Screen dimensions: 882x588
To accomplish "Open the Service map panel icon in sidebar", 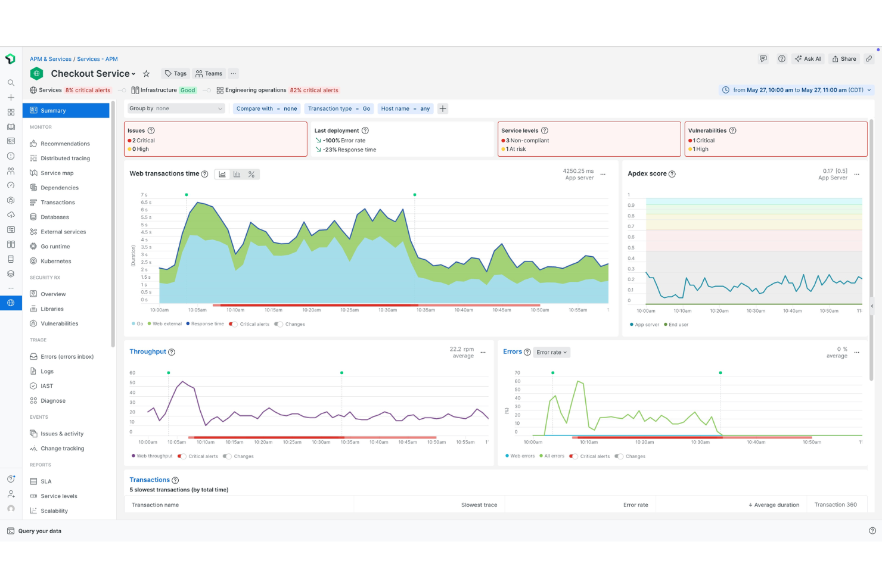I will pos(33,173).
